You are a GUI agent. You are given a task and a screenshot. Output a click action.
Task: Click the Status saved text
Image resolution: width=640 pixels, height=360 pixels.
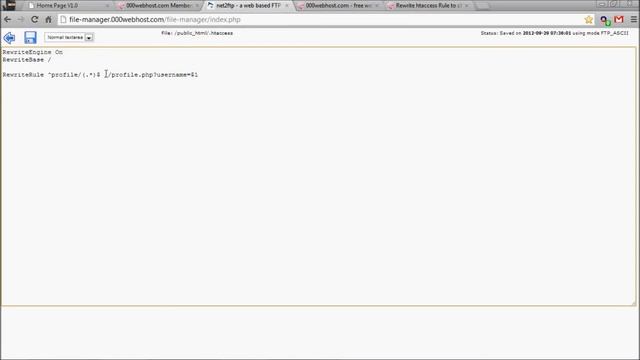click(554, 33)
